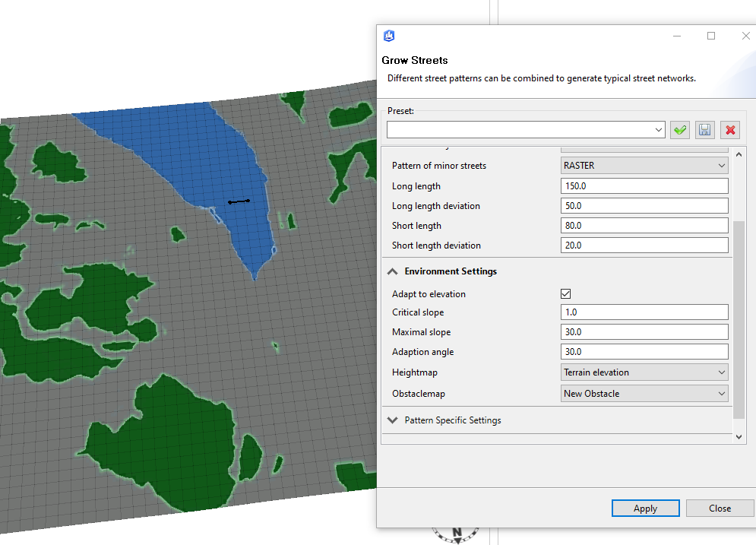Click the Adaption angle field
The image size is (756, 545).
click(644, 351)
